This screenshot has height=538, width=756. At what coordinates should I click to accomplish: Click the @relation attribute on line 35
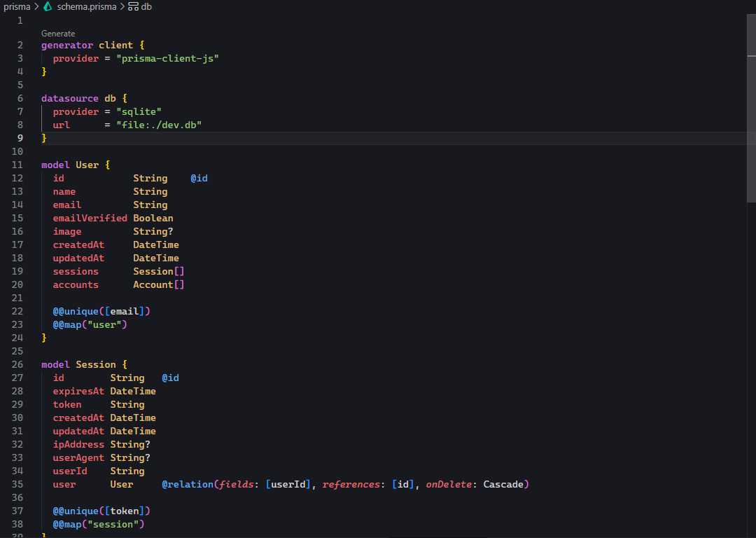[x=188, y=485]
